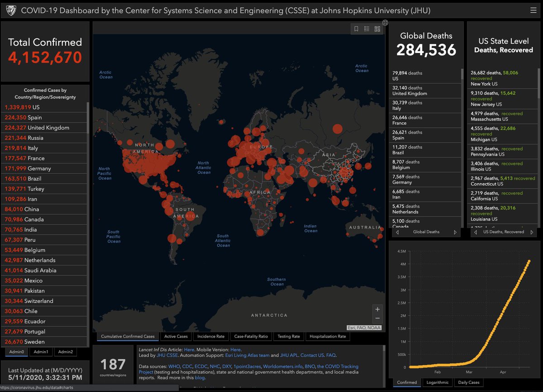Select the Admin0 list tab
Image resolution: width=543 pixels, height=392 pixels.
[17, 352]
